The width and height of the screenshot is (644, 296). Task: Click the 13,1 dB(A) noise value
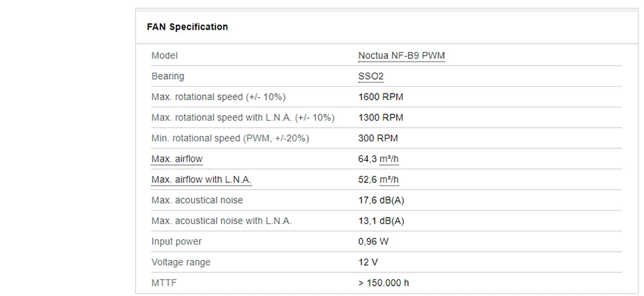click(381, 221)
